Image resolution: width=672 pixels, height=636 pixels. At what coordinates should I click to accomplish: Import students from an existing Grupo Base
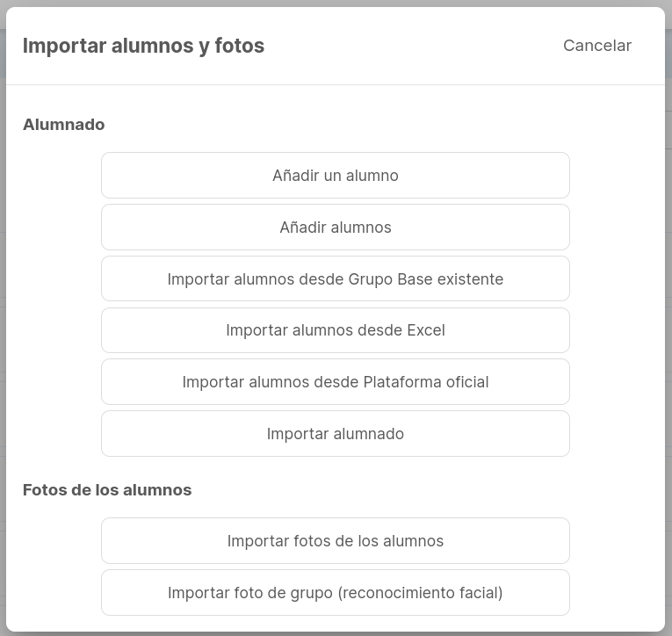(336, 278)
